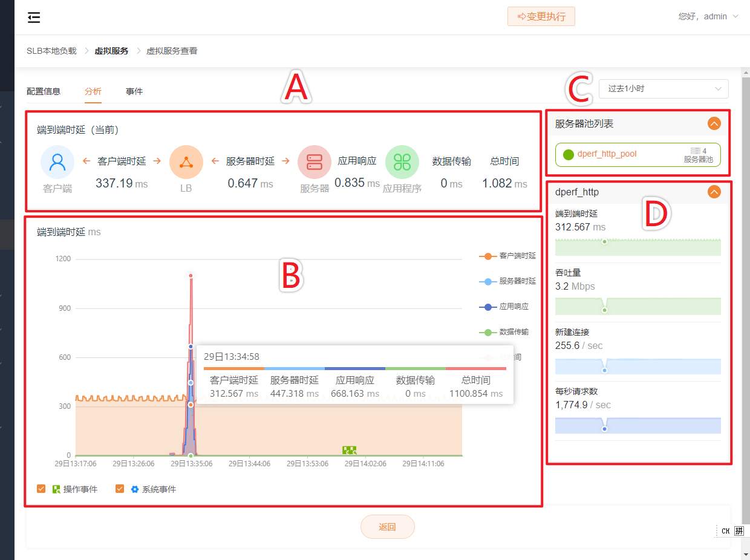Viewport: 750px width, 560px height.
Task: Click the green status dot of dperf_http_pool
Action: (x=568, y=154)
